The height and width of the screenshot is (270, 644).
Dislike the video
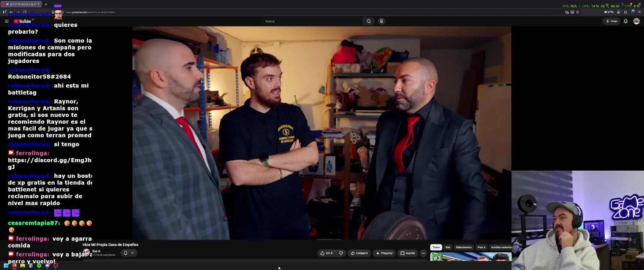341,253
